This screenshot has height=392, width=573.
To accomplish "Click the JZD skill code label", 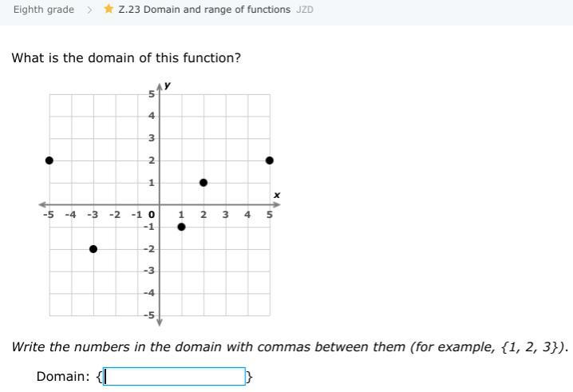I will 305,10.
